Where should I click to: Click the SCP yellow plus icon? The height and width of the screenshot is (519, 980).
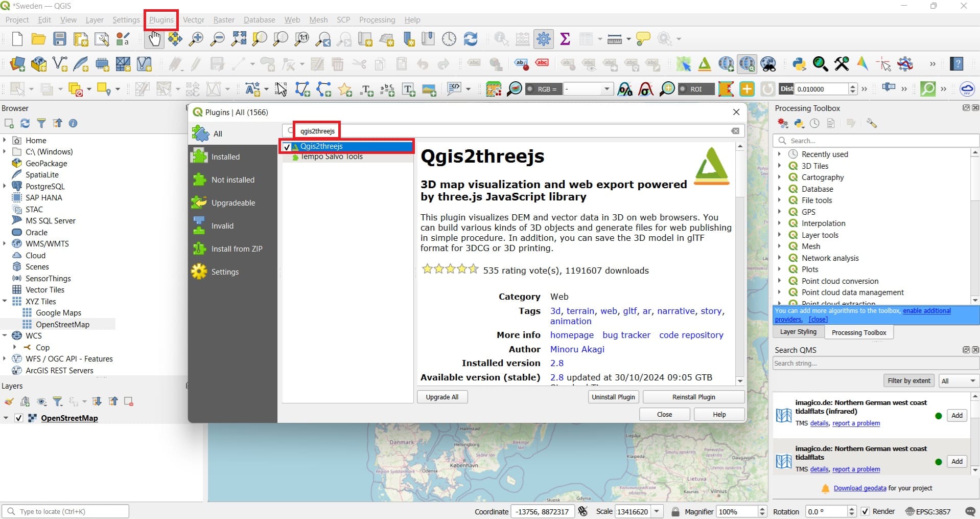(746, 89)
